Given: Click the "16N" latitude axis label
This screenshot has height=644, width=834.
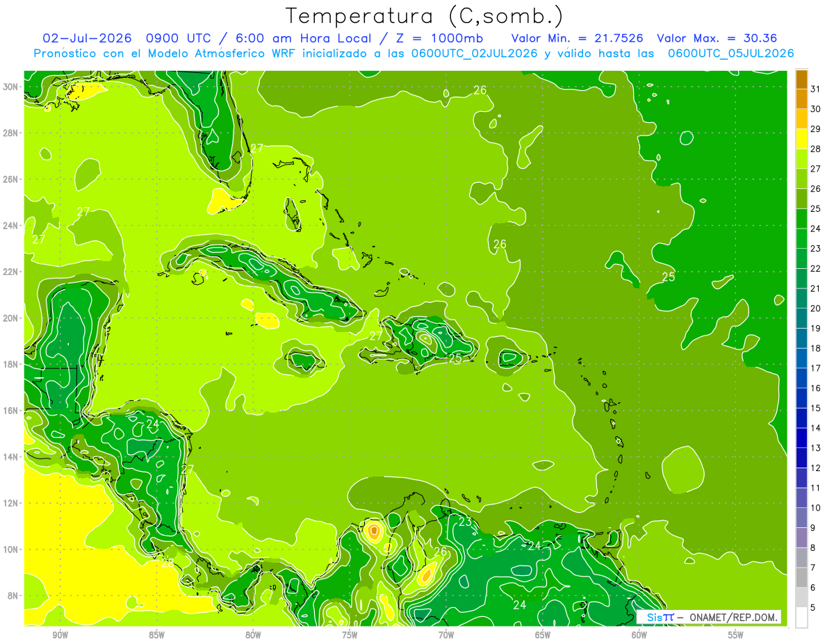Looking at the screenshot, I should coord(12,411).
